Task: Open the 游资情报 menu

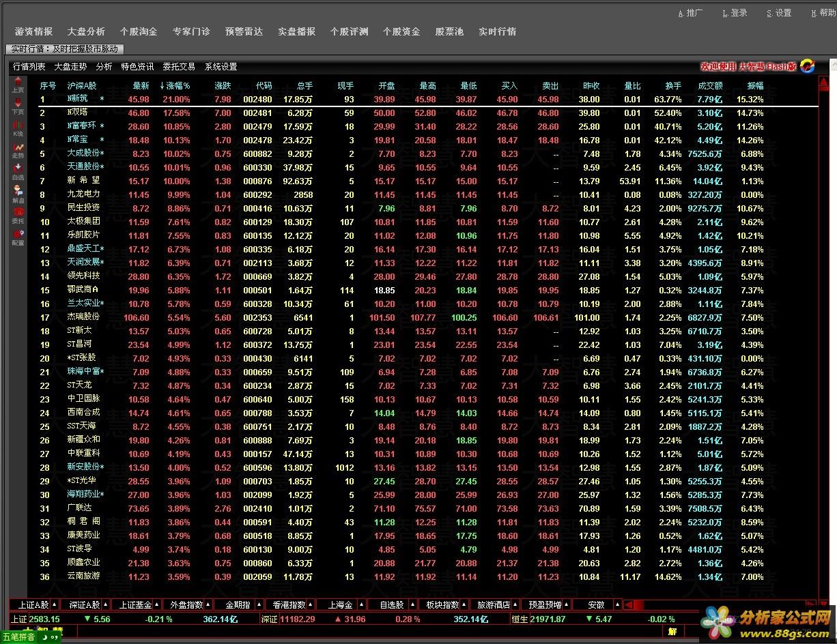Action: [33, 31]
